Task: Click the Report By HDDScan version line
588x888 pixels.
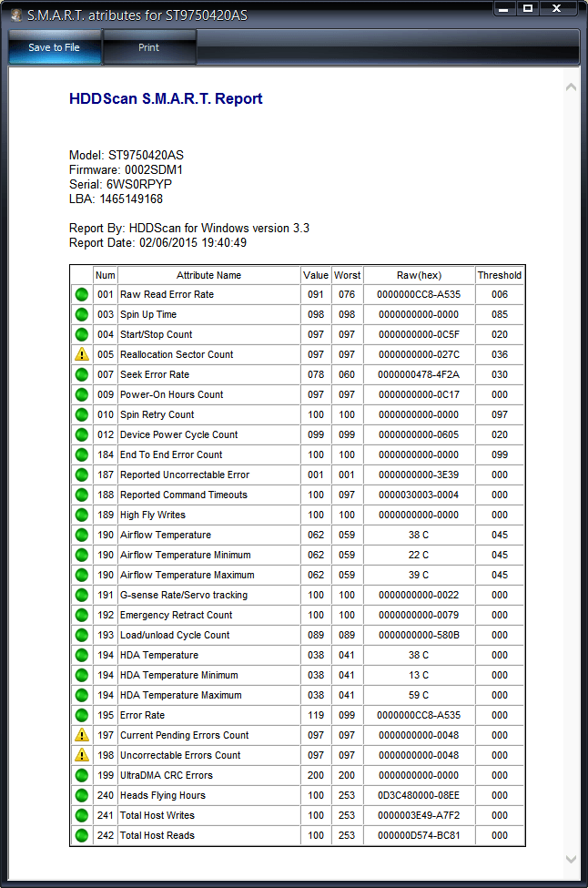Action: (x=189, y=229)
